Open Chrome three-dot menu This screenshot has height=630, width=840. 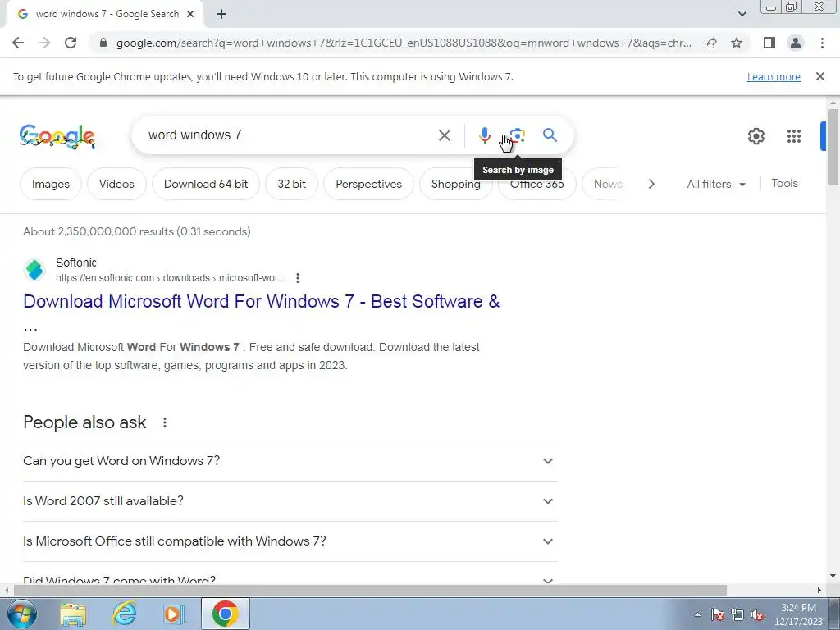[x=822, y=43]
